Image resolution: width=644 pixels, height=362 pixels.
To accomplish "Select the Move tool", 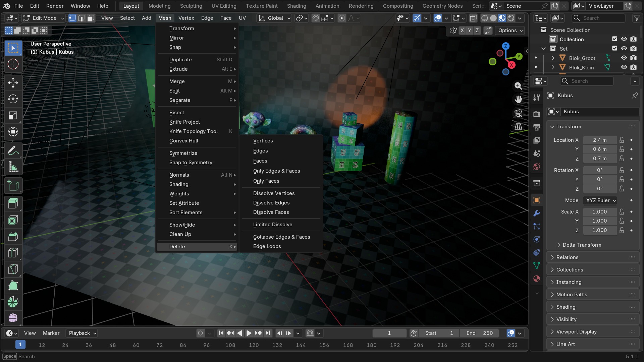I will [13, 83].
